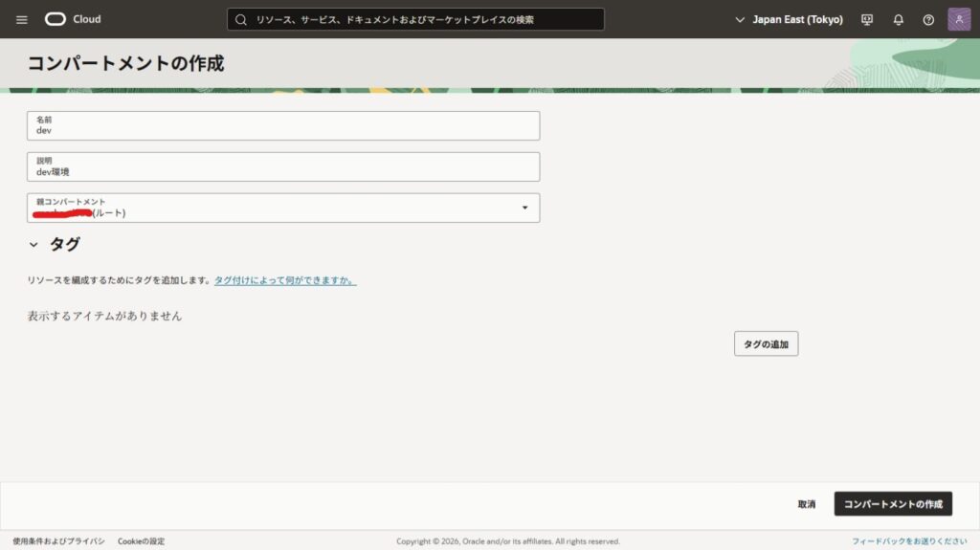Click the Oracle Cloud logo
The width and height of the screenshot is (980, 550).
click(x=73, y=19)
